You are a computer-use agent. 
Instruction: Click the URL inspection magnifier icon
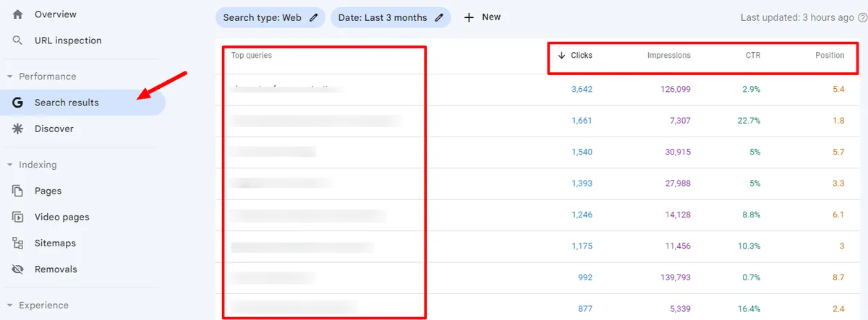[18, 40]
